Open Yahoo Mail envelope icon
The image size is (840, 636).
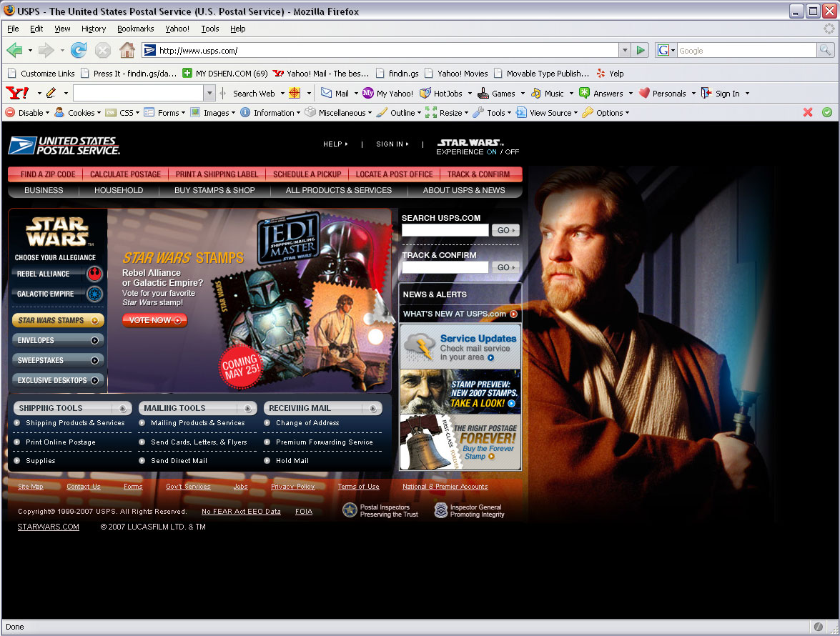click(326, 93)
